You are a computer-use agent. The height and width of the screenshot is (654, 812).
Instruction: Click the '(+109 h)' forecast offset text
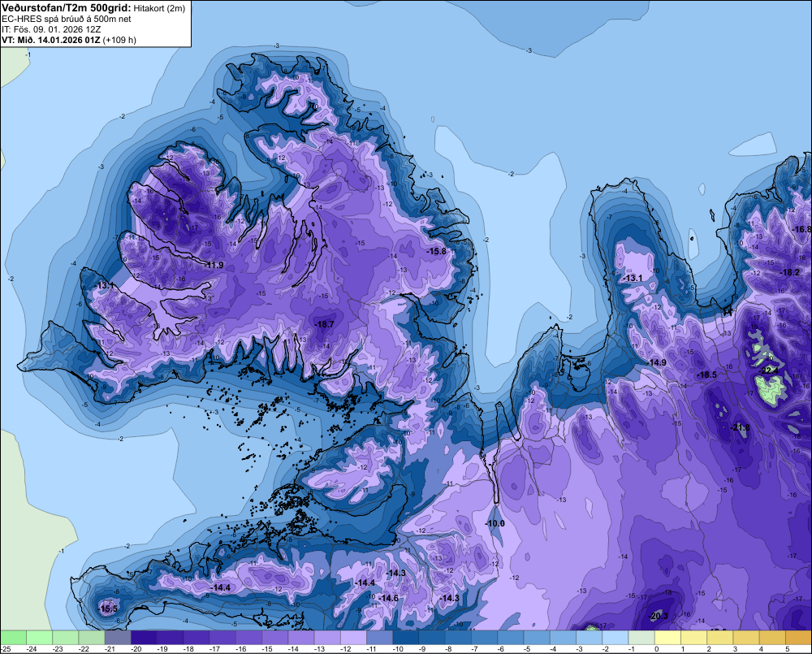click(x=119, y=40)
